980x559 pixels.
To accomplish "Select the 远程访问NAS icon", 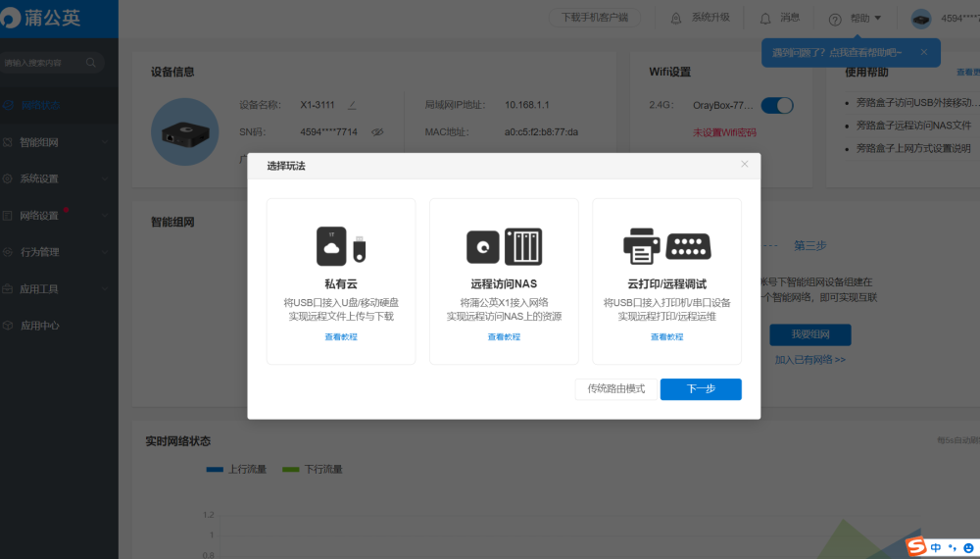I will pyautogui.click(x=504, y=246).
